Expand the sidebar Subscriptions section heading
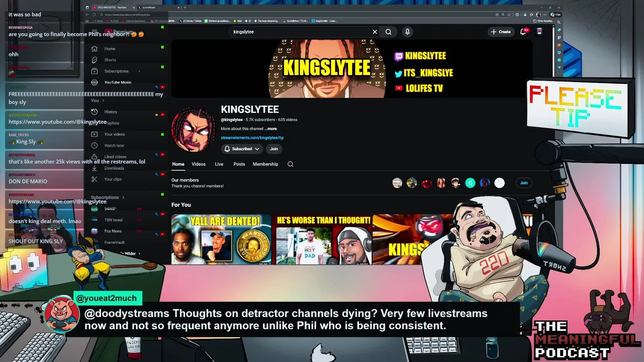Viewport: 644px width, 362px height. pyautogui.click(x=107, y=198)
